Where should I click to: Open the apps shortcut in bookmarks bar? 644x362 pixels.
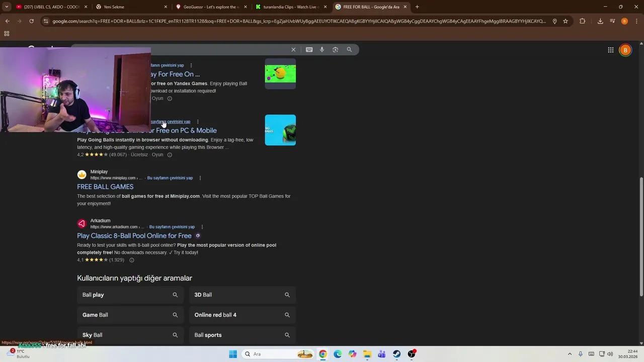pyautogui.click(x=7, y=34)
